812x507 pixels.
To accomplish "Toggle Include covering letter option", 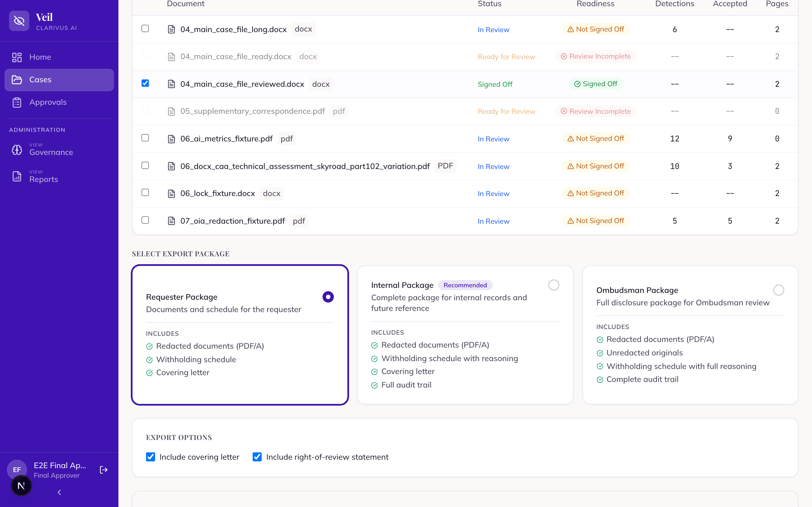I will point(151,457).
